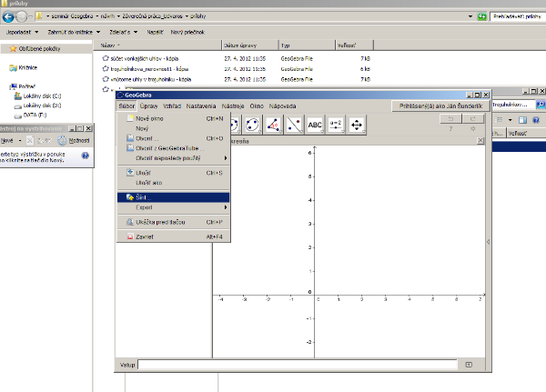Open the Vzhľad menu
Image resolution: width=546 pixels, height=392 pixels.
[172, 106]
